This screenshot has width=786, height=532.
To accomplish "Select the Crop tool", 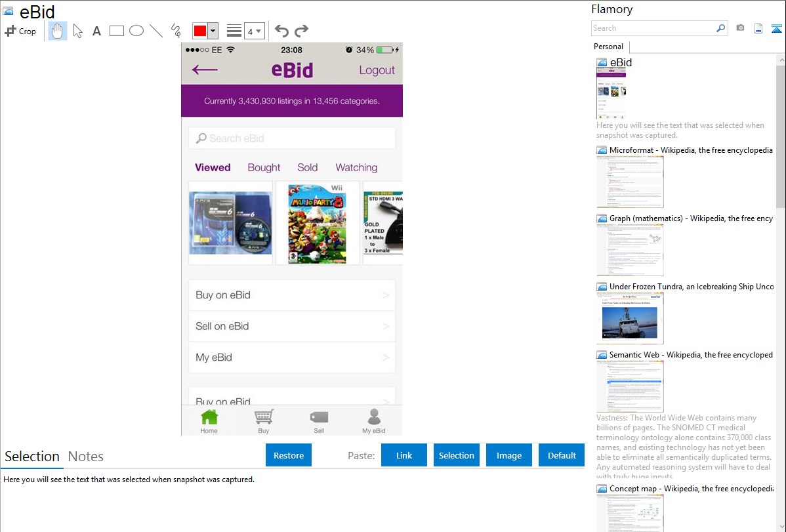I will (x=20, y=31).
